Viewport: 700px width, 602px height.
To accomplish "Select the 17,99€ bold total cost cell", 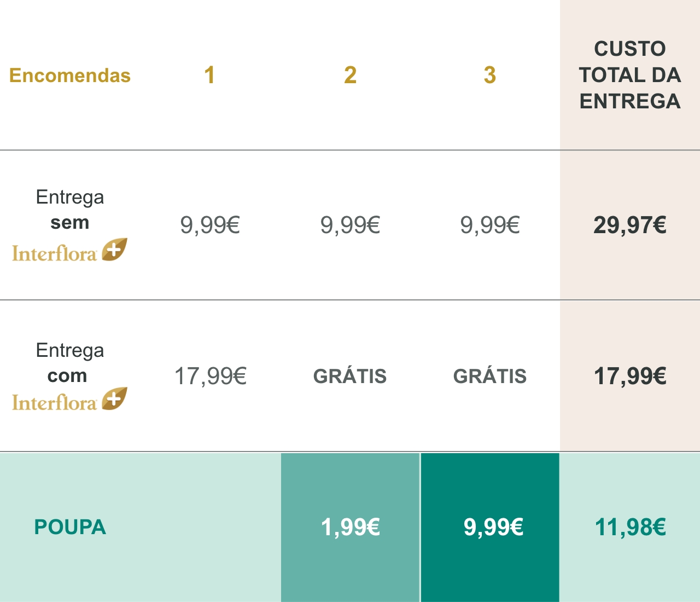I will pyautogui.click(x=630, y=377).
